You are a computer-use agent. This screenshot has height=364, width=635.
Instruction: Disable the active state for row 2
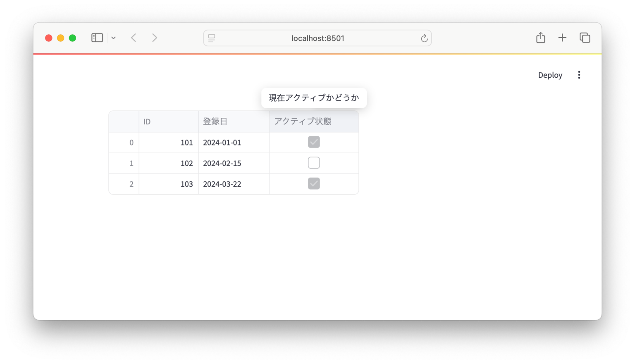coord(314,183)
